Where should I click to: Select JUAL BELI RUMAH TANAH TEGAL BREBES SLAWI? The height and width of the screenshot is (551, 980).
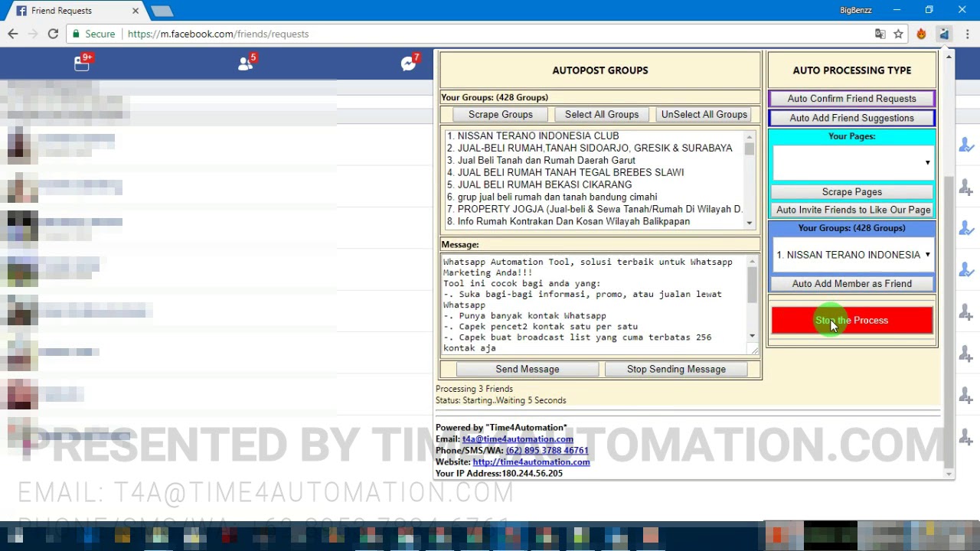(593, 172)
